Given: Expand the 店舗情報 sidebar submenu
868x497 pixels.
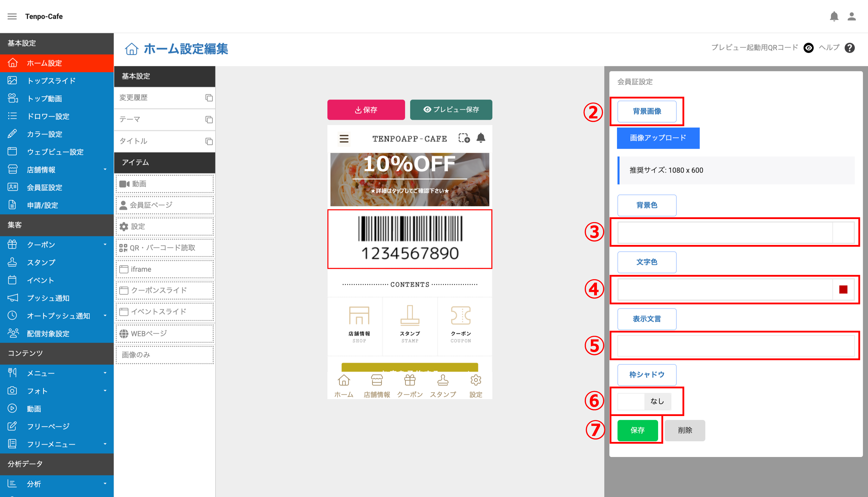Looking at the screenshot, I should click(x=105, y=170).
